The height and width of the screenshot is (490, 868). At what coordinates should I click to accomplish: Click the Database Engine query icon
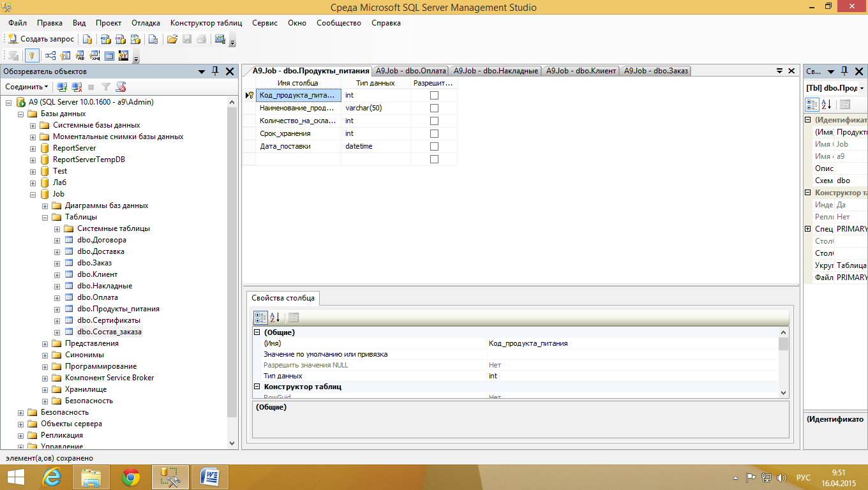pyautogui.click(x=87, y=39)
